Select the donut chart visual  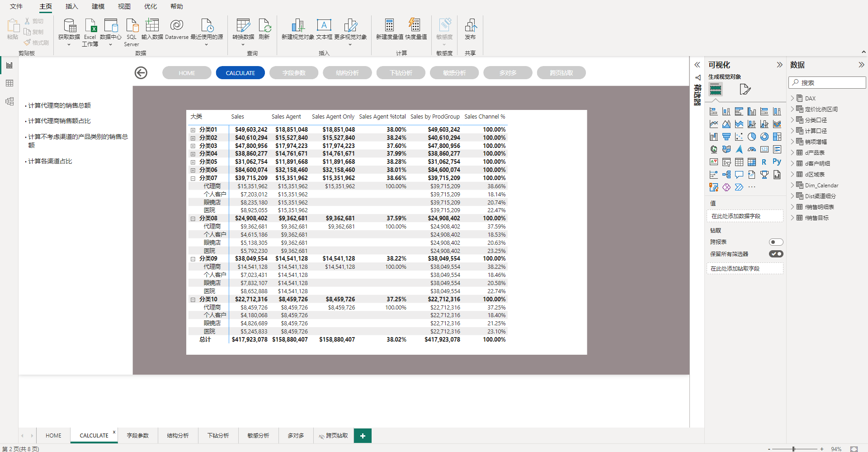click(764, 137)
